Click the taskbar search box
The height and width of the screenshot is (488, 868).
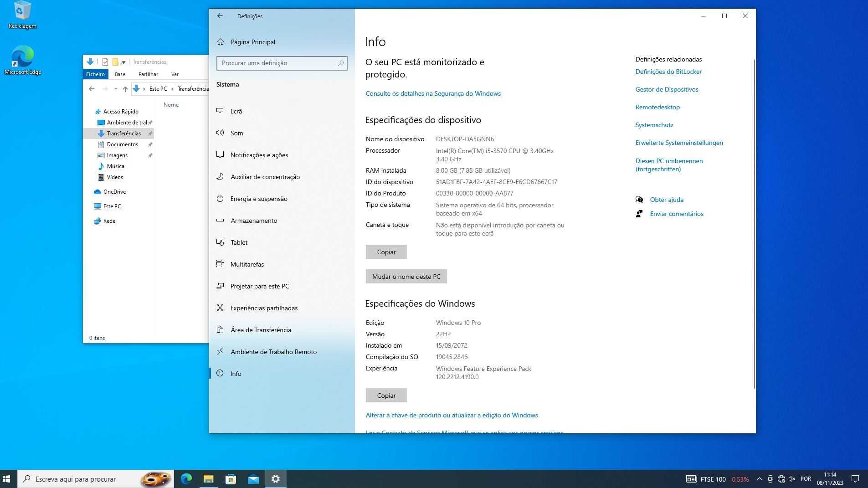(x=96, y=479)
